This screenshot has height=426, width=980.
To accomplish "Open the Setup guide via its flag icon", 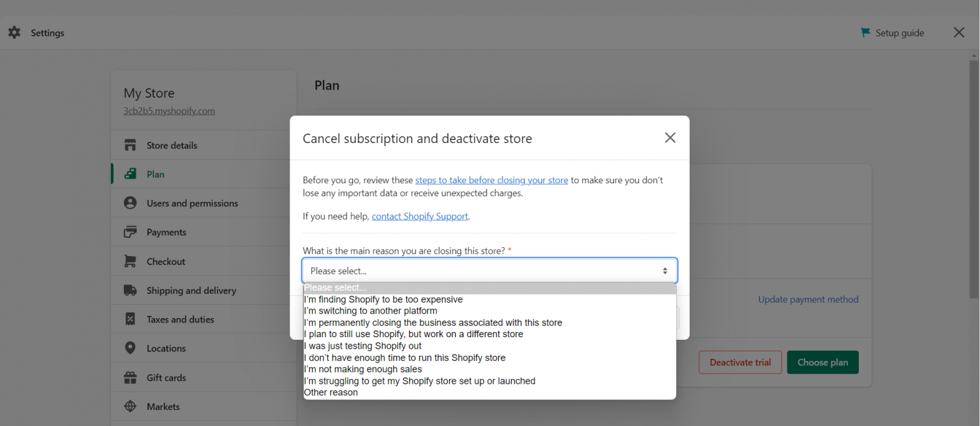I will [865, 32].
